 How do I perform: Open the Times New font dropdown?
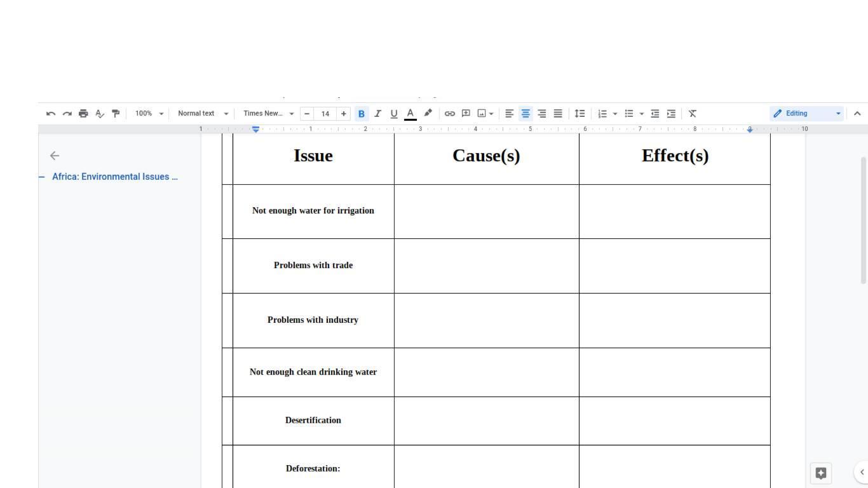click(x=268, y=114)
